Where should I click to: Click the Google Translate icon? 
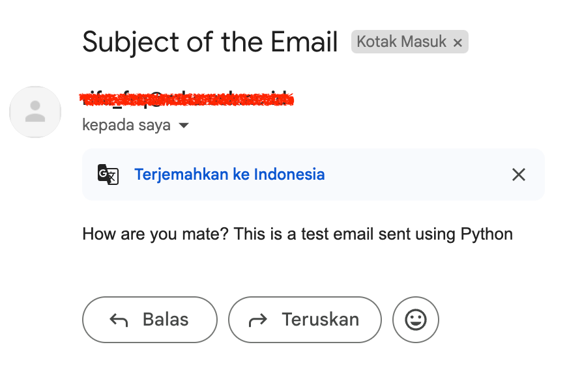pyautogui.click(x=108, y=175)
